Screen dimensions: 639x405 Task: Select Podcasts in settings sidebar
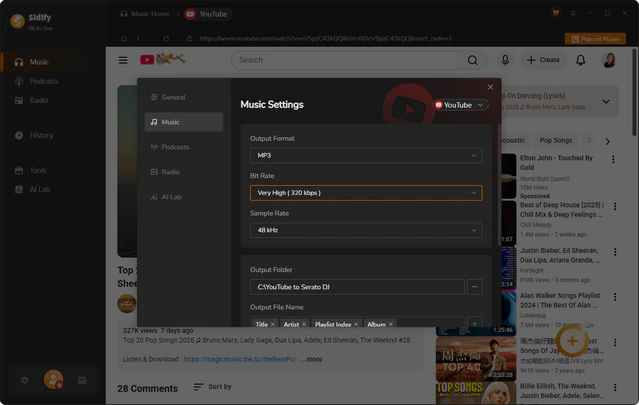[184, 147]
